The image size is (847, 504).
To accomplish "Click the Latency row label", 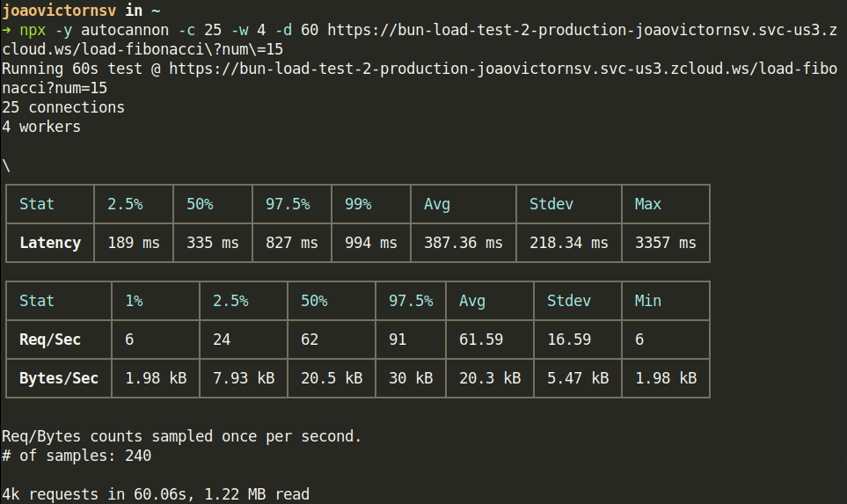I will (50, 243).
